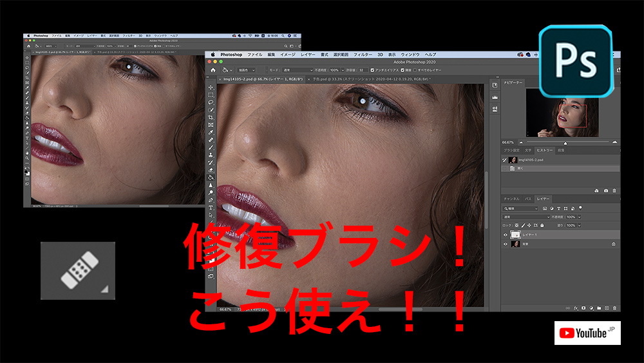Open the blend mode 通常 dropdown in Layers panel

click(x=525, y=217)
